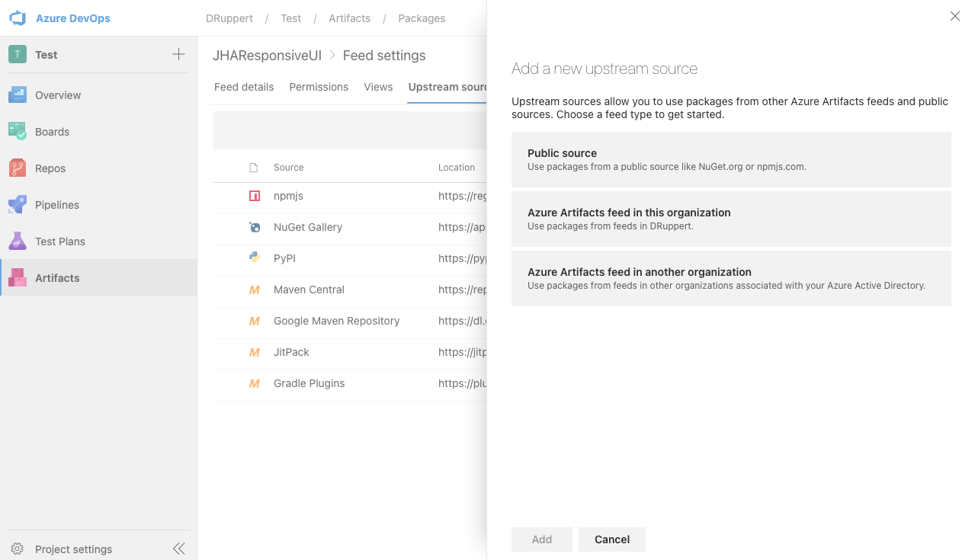Open the Pipelines rocket icon

pyautogui.click(x=18, y=205)
